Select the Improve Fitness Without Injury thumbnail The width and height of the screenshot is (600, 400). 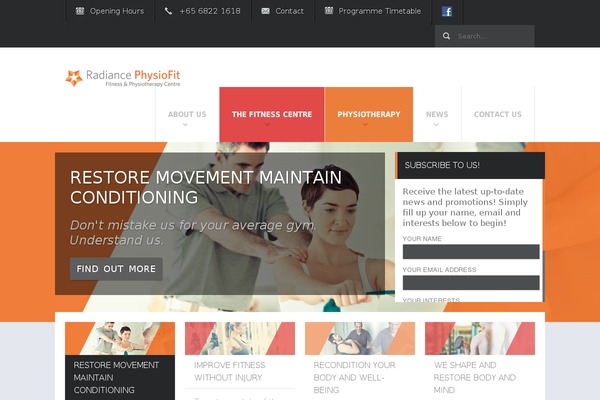point(240,338)
